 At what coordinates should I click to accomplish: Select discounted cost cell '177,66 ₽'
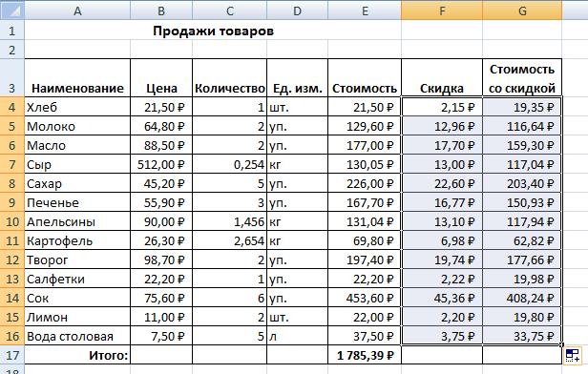(x=522, y=260)
